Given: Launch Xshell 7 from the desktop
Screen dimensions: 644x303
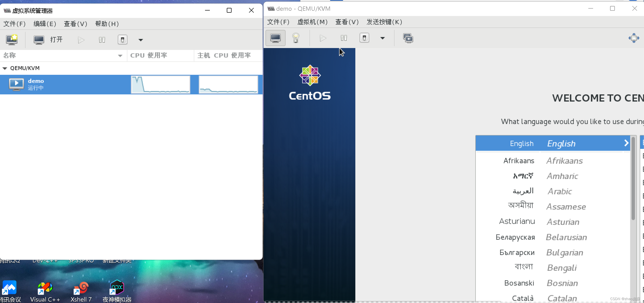Looking at the screenshot, I should 81,290.
